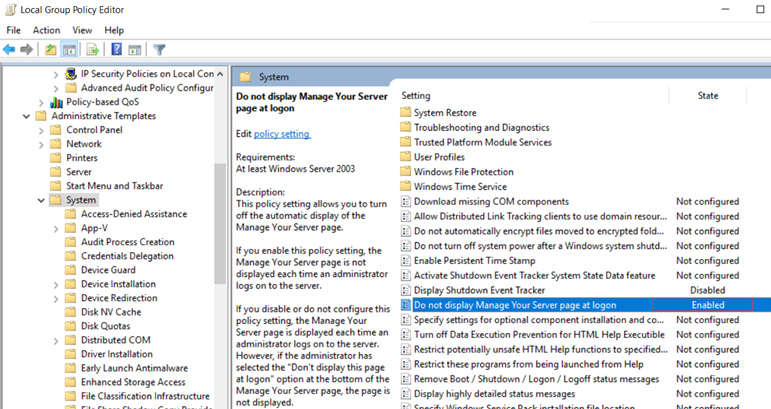This screenshot has height=409, width=771.
Task: Click the Printers folder icon in tree
Action: [56, 158]
